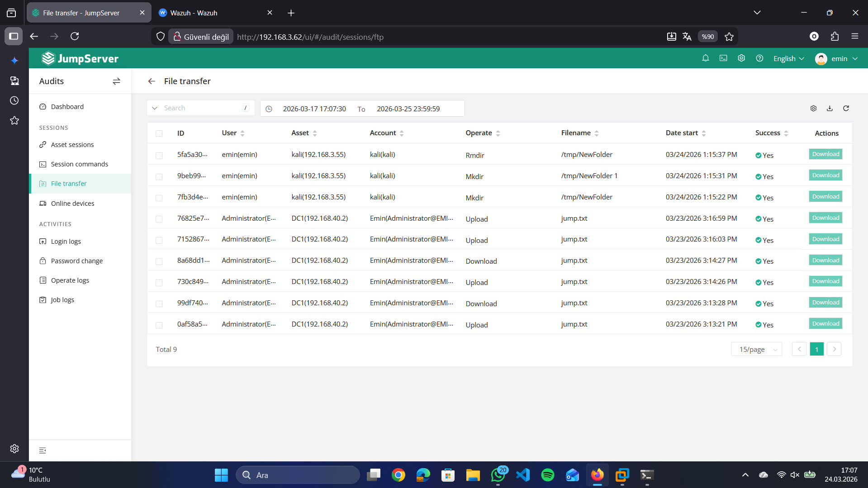The height and width of the screenshot is (488, 868).
Task: Open Firefox history clock icon in left sidebar
Action: tap(14, 100)
